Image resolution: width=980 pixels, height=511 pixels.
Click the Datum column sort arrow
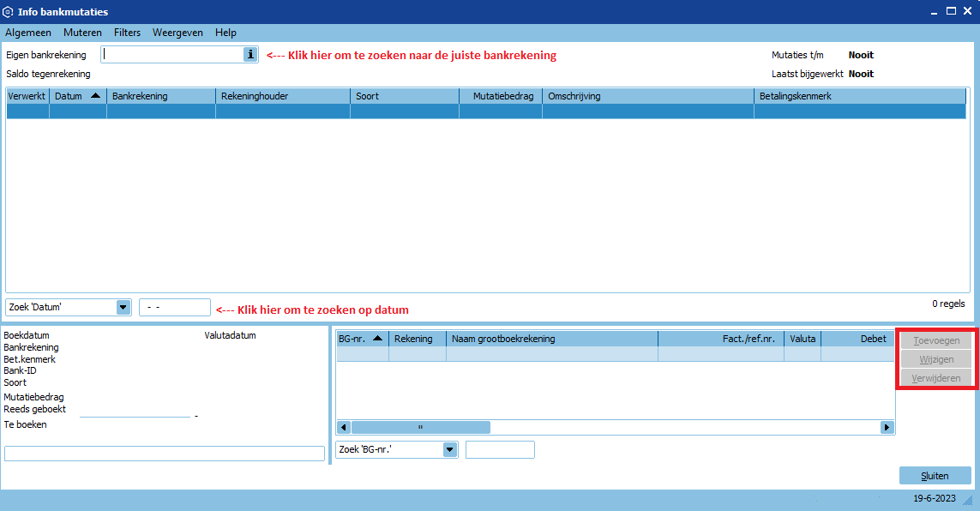[95, 96]
